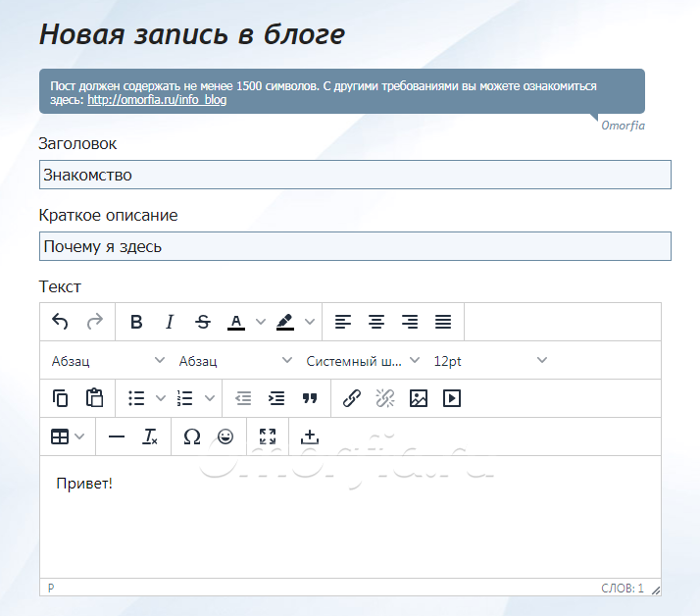Screen dimensions: 700x616
Task: Clear text formatting
Action: pos(150,436)
